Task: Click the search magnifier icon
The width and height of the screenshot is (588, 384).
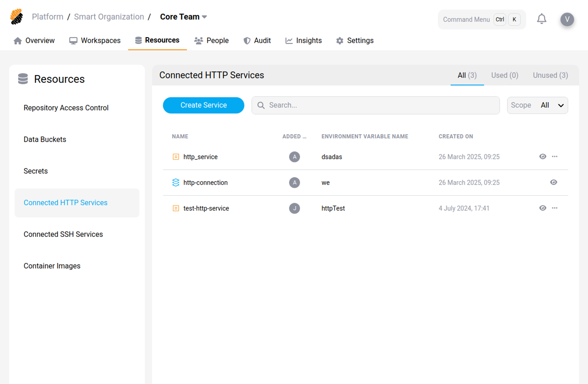Action: click(261, 105)
